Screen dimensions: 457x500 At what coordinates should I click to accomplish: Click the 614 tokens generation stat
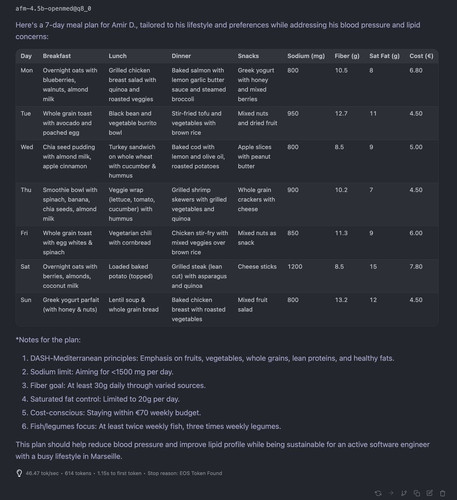(78, 473)
